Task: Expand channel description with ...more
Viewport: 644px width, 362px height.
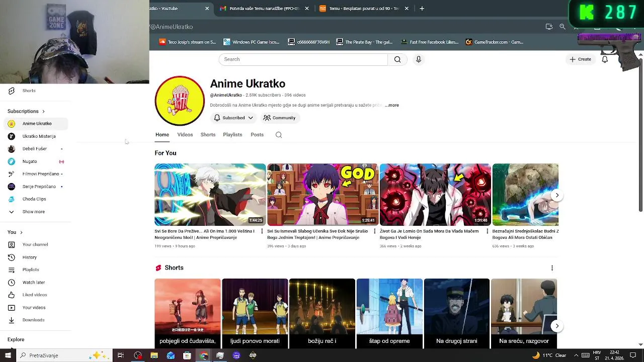Action: coord(392,105)
